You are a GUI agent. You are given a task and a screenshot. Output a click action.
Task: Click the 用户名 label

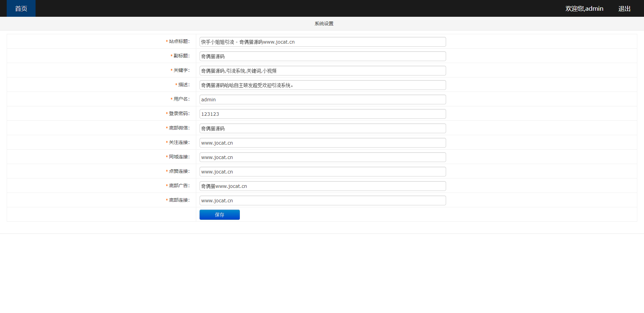[181, 99]
